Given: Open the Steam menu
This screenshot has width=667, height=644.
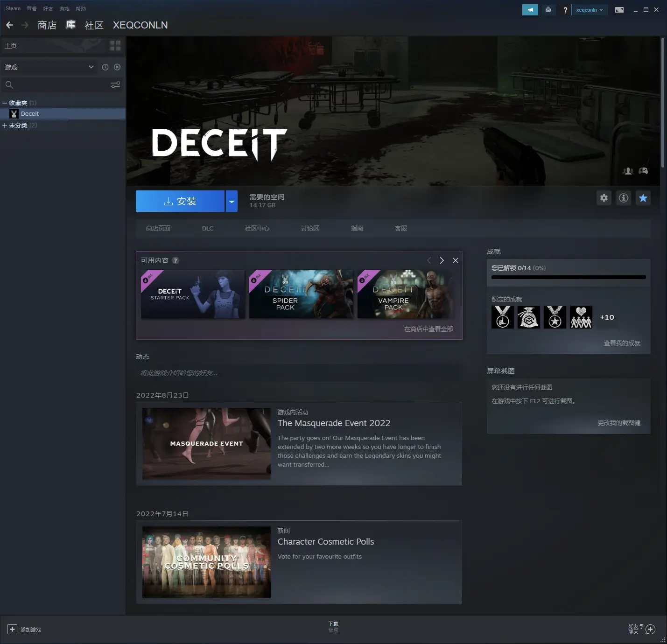Looking at the screenshot, I should coord(13,9).
